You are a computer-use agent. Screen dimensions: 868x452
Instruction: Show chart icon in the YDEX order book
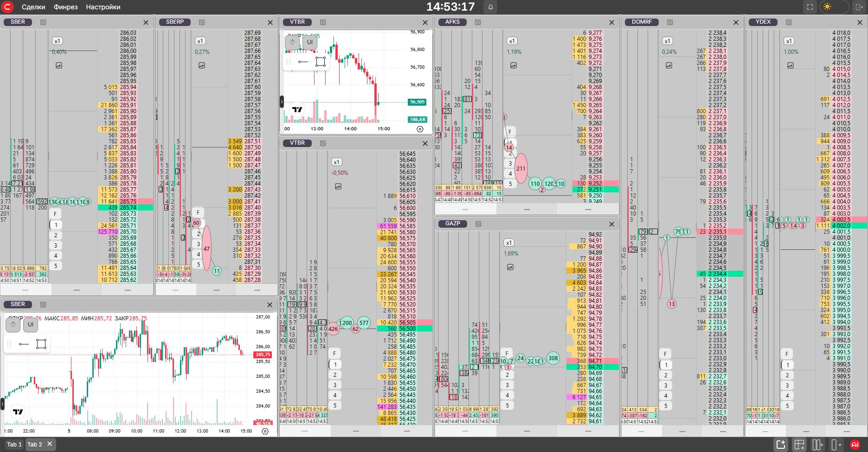[791, 66]
